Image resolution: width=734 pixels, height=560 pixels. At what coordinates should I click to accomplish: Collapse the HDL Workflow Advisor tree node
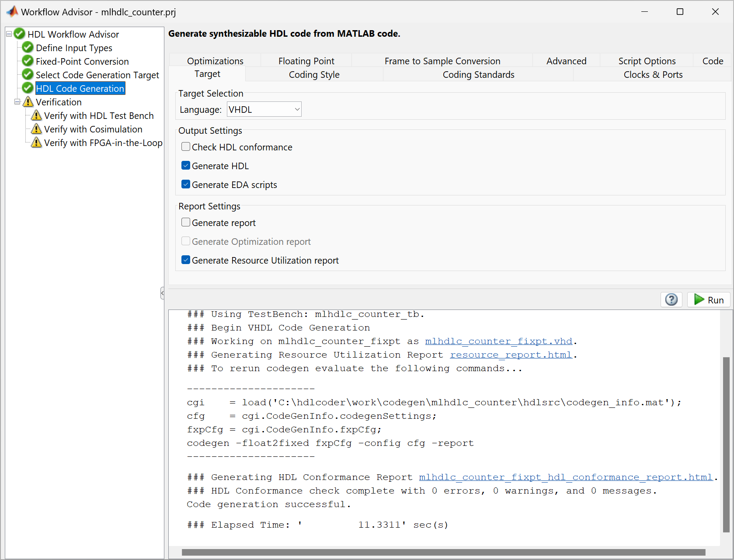tap(9, 34)
